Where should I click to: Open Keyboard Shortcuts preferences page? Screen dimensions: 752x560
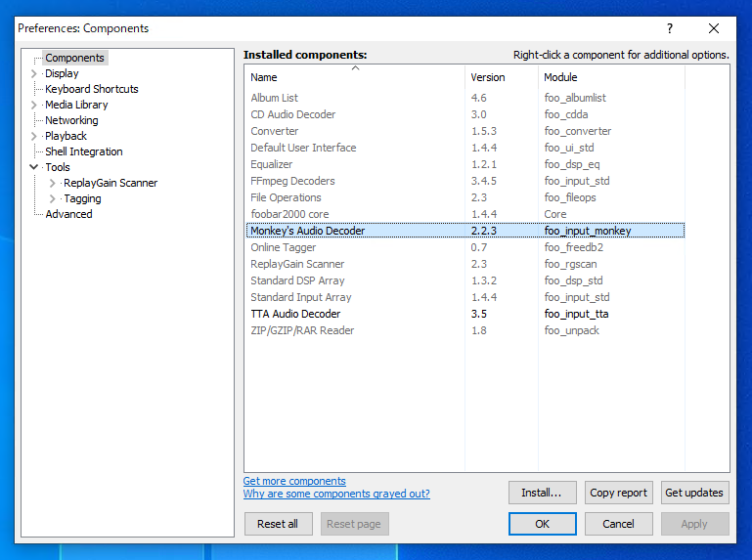(x=92, y=89)
